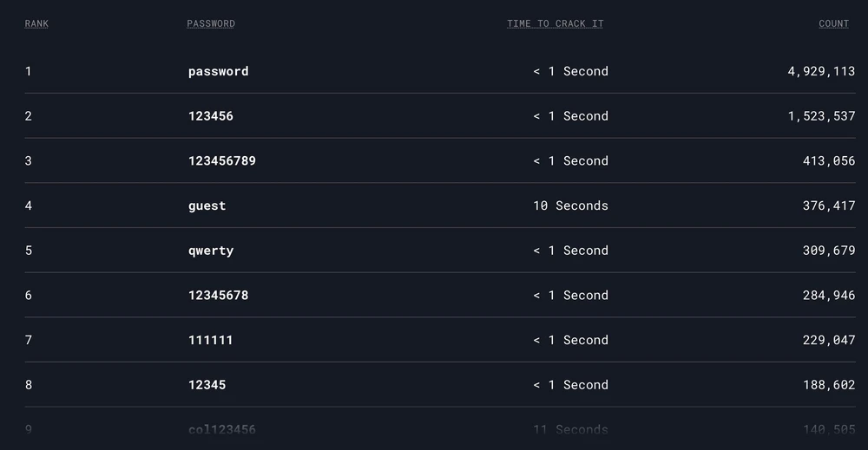Select the '123456789' password entry
This screenshot has height=450, width=868.
[x=221, y=160]
